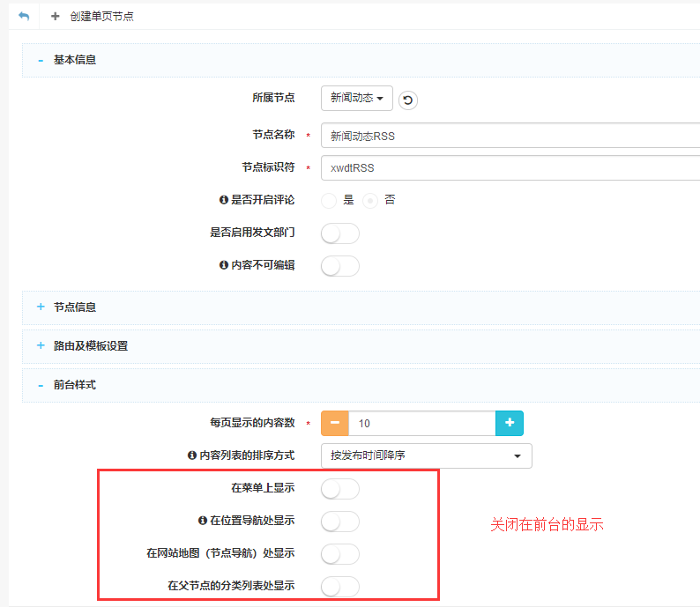Toggle 是否启用发文部门 switch

[339, 233]
